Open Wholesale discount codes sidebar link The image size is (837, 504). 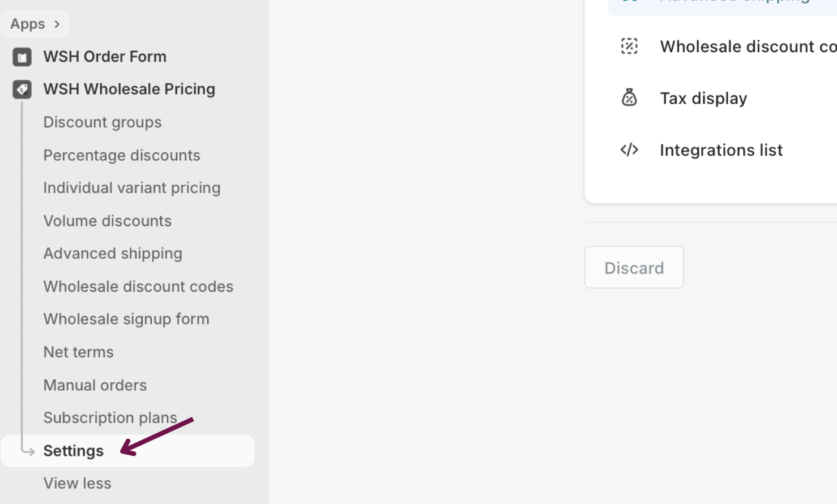click(x=138, y=287)
